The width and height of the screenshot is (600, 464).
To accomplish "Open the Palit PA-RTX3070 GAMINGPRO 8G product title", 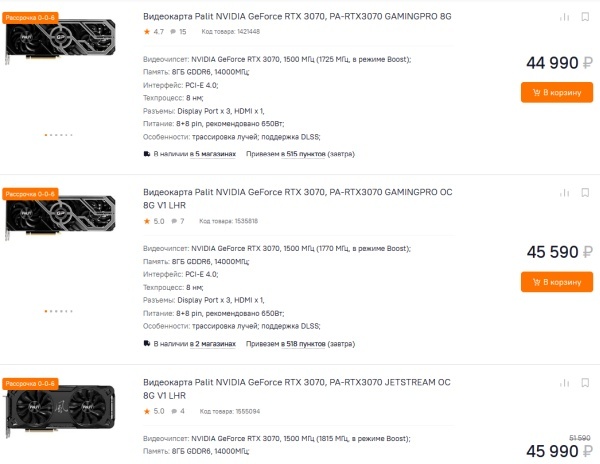I will [x=312, y=15].
